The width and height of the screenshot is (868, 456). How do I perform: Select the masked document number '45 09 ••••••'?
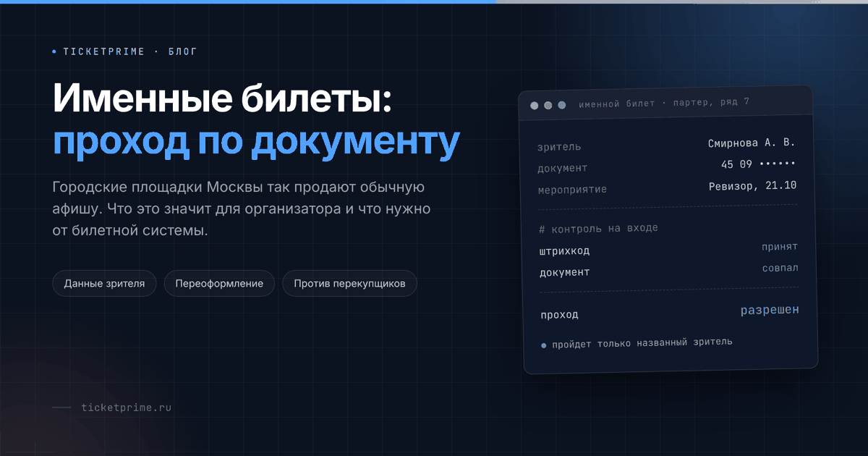758,164
